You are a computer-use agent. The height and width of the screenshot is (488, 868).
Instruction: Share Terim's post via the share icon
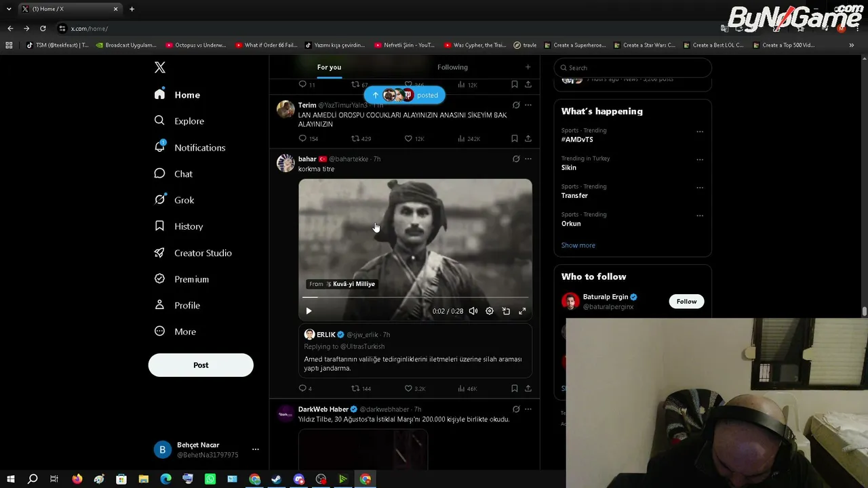click(528, 138)
